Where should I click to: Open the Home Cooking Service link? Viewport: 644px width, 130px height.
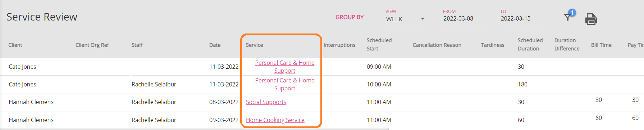(275, 120)
